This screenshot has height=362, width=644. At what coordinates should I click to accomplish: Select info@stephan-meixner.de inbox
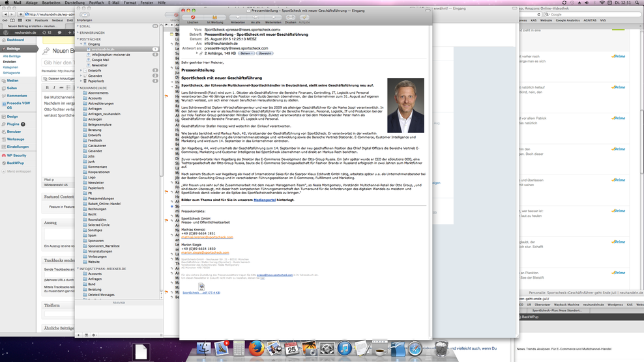(x=118, y=55)
